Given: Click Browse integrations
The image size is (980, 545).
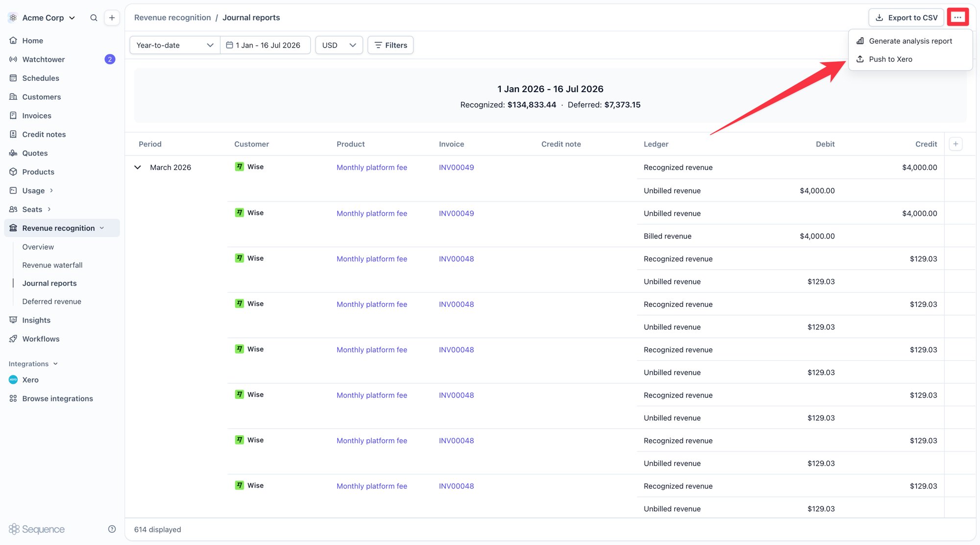Looking at the screenshot, I should [x=57, y=398].
